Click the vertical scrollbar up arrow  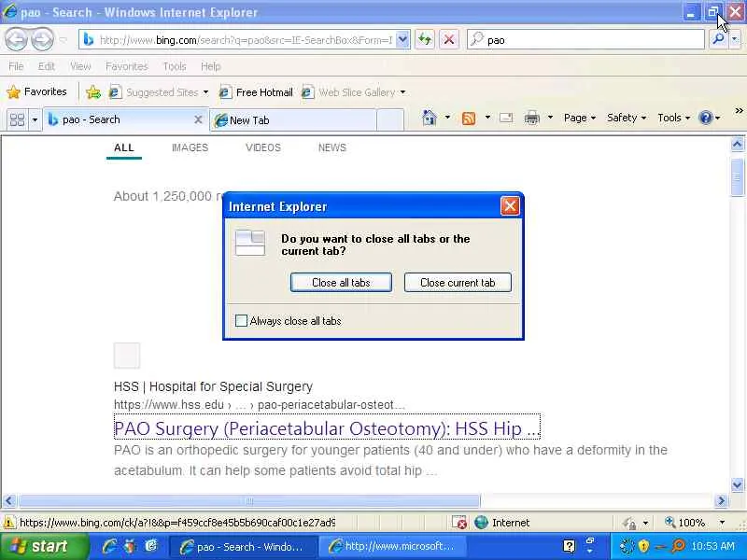[x=737, y=145]
